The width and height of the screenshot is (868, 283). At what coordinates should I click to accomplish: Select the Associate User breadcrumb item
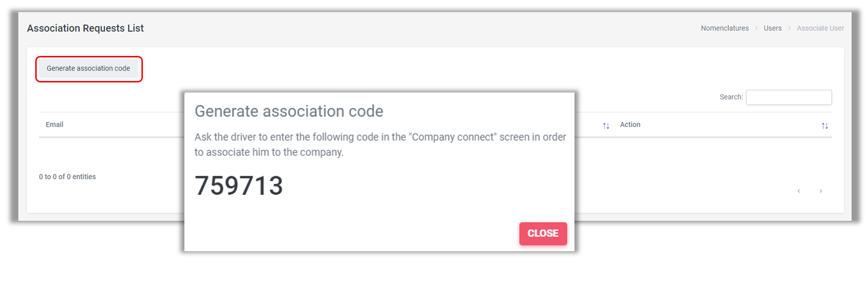click(820, 28)
